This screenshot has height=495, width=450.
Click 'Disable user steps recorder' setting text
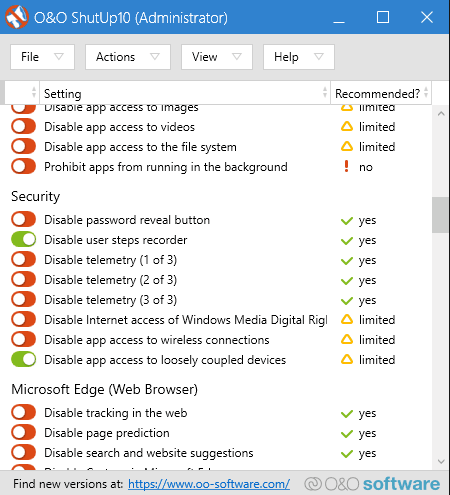pyautogui.click(x=116, y=240)
